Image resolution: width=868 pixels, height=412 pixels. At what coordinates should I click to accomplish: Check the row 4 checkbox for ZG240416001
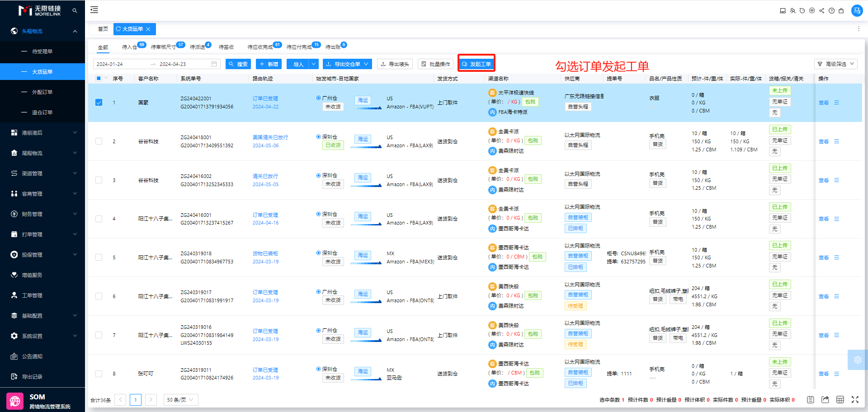coord(99,219)
